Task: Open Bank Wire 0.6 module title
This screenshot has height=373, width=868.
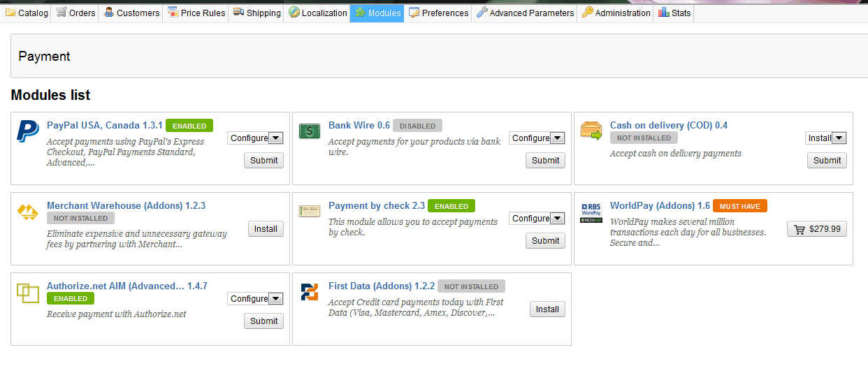Action: click(x=359, y=126)
